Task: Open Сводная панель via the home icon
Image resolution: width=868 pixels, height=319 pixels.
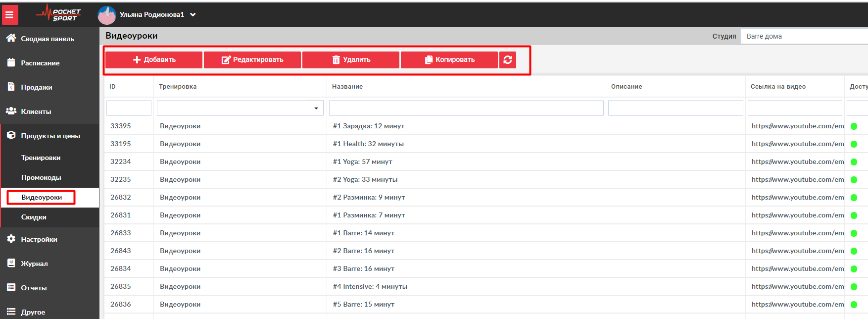Action: pyautogui.click(x=11, y=38)
